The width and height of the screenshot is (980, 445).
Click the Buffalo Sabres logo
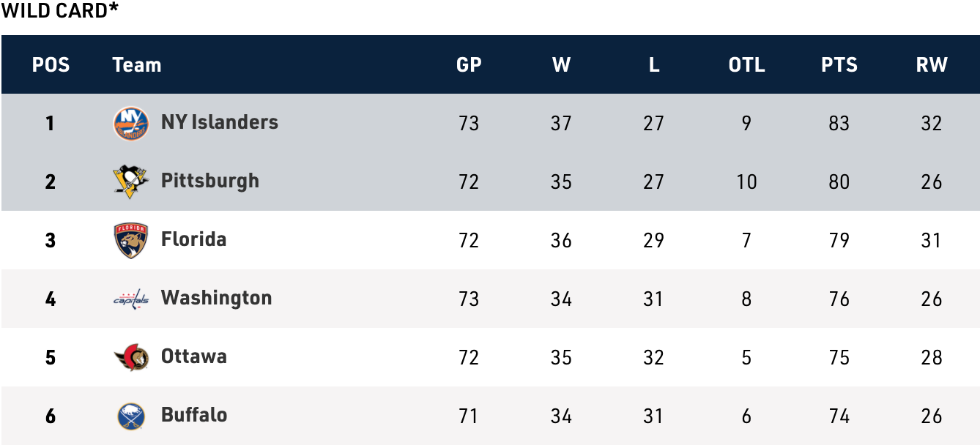[x=131, y=416]
